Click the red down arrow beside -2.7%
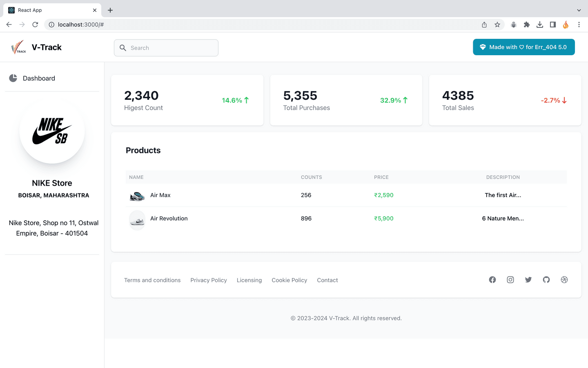 pyautogui.click(x=564, y=100)
